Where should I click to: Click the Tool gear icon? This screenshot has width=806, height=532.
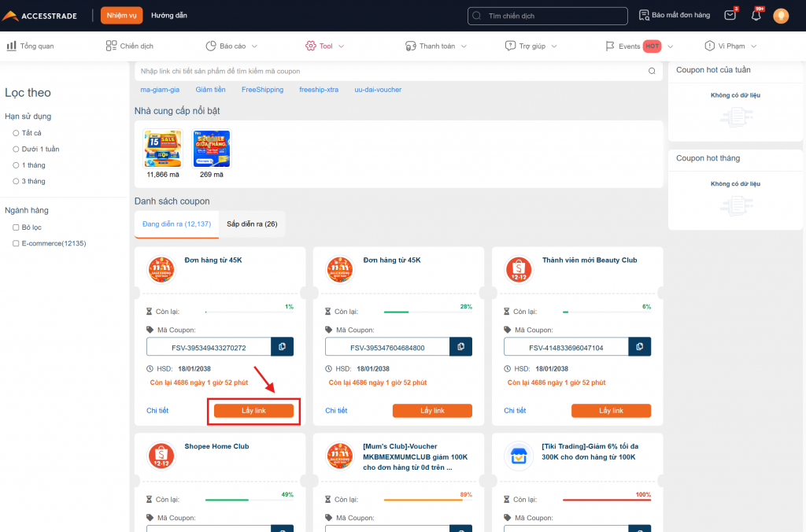310,46
